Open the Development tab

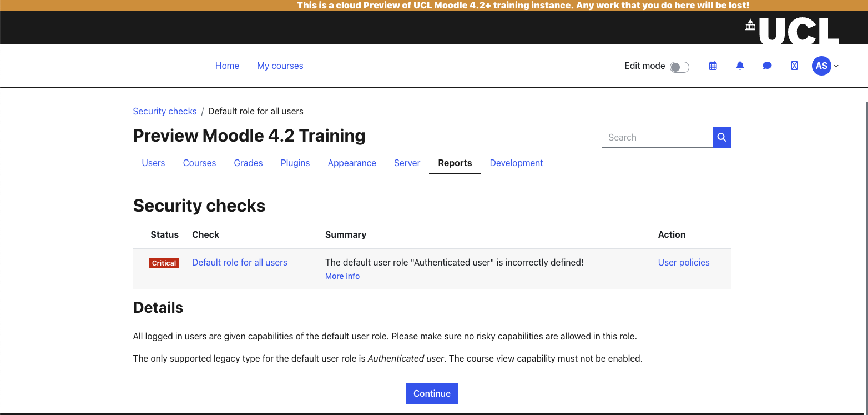pos(516,163)
